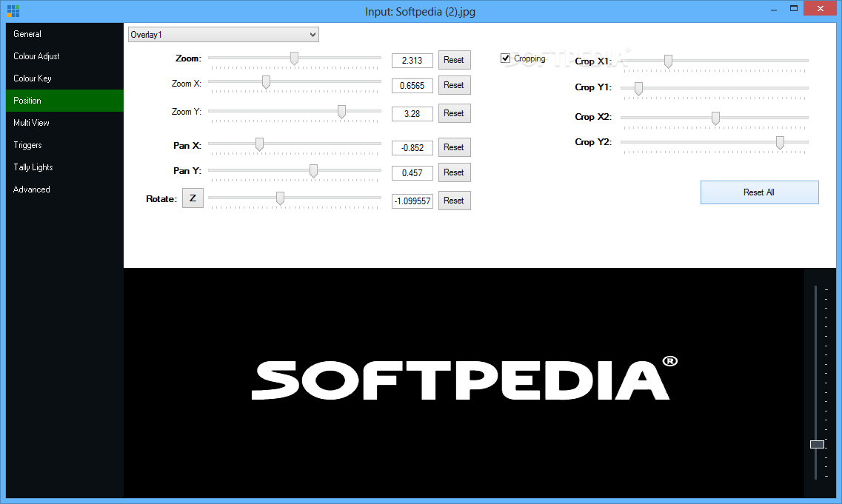Select the Position tab
842x504 pixels.
(x=65, y=101)
